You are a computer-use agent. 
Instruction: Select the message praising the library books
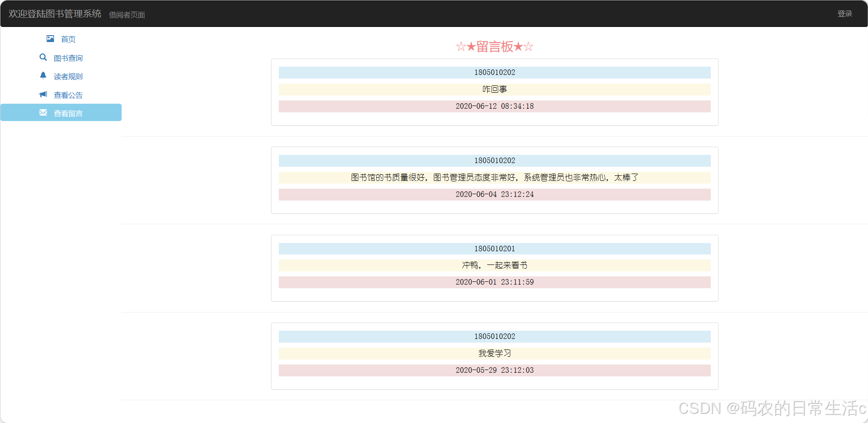pyautogui.click(x=494, y=177)
